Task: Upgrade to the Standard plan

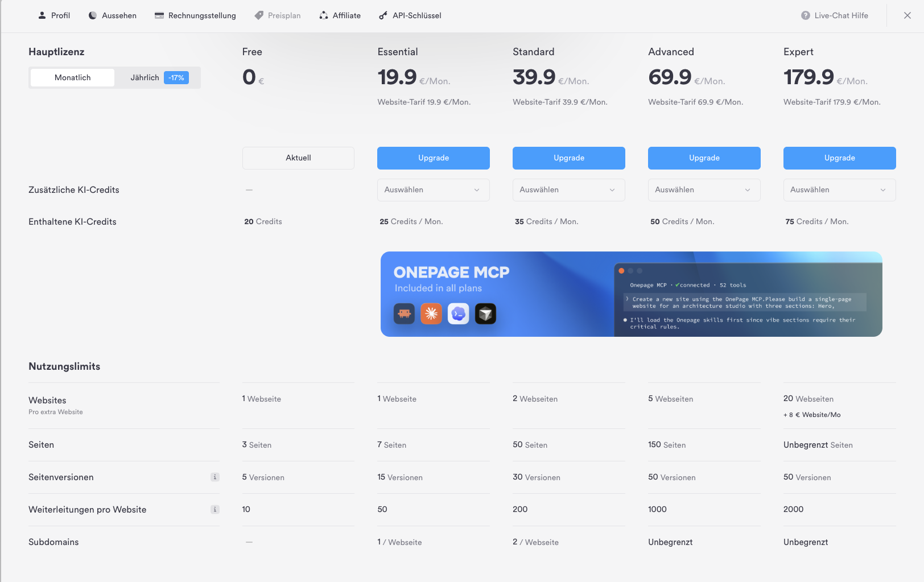Action: 569,158
